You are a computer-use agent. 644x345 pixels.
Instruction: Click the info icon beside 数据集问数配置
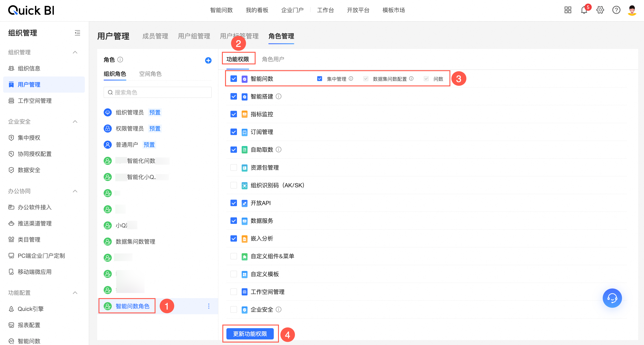click(411, 79)
